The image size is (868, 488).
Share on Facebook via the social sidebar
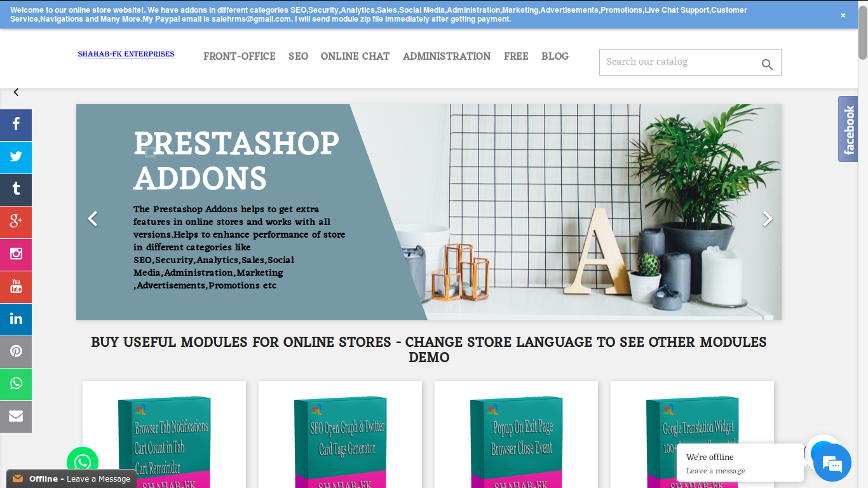(16, 125)
